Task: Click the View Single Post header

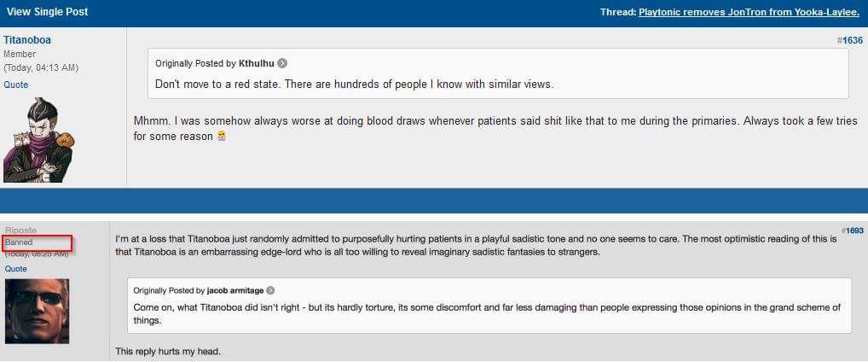Action: (47, 12)
